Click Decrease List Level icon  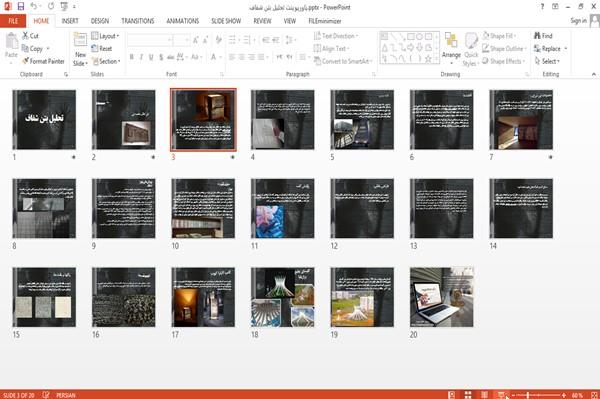tap(266, 40)
